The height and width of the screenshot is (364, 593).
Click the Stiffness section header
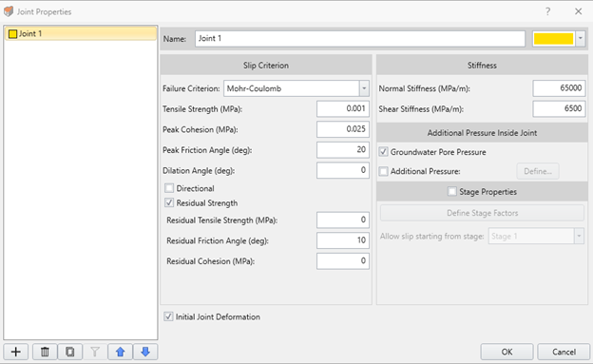pos(482,65)
